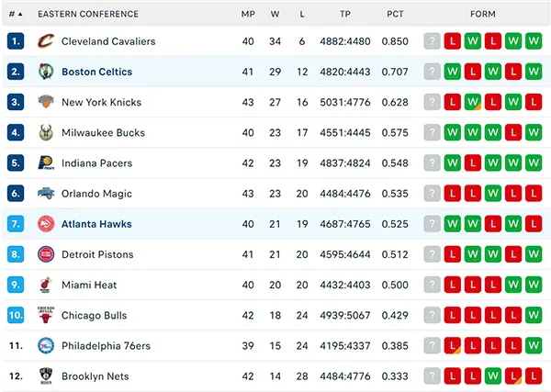This screenshot has height=392, width=551.
Task: Click the Indiana Pacers logo
Action: [x=46, y=163]
